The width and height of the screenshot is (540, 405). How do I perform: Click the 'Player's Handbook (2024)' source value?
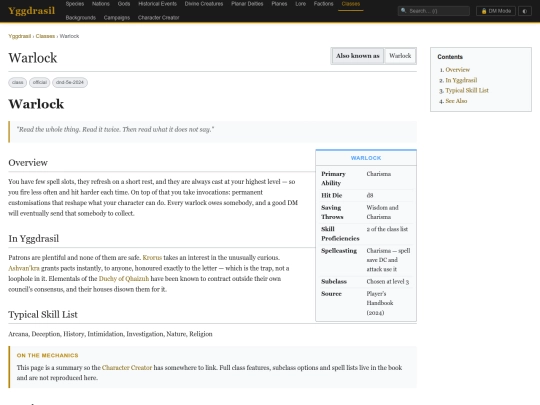point(380,303)
